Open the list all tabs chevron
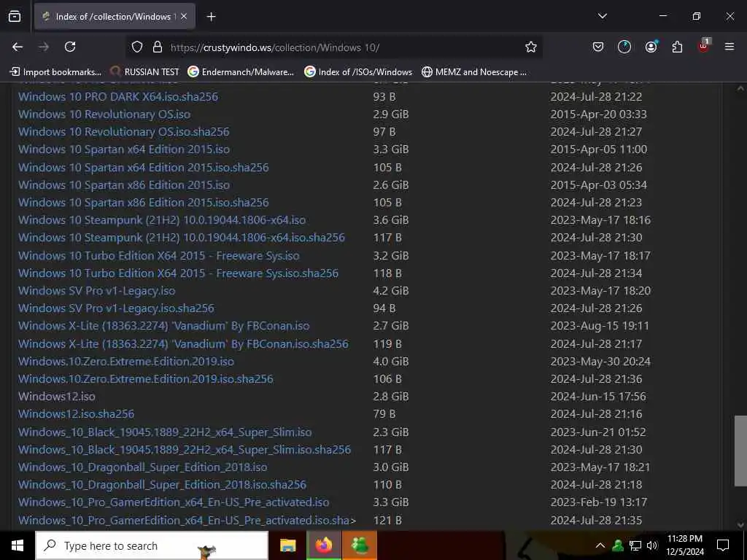747x560 pixels. click(602, 16)
